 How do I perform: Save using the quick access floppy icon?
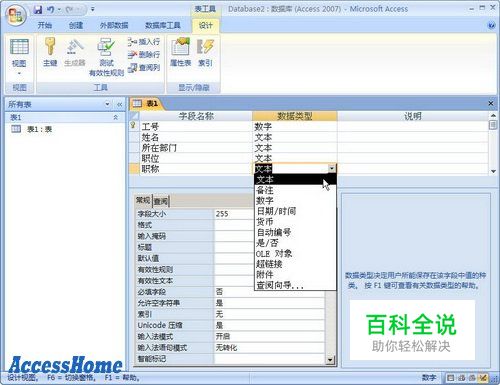click(38, 10)
